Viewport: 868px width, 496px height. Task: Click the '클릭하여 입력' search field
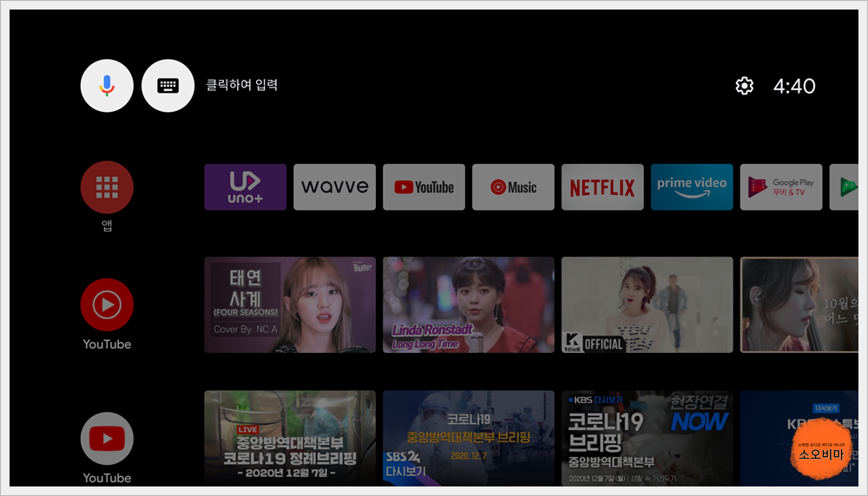tap(242, 85)
